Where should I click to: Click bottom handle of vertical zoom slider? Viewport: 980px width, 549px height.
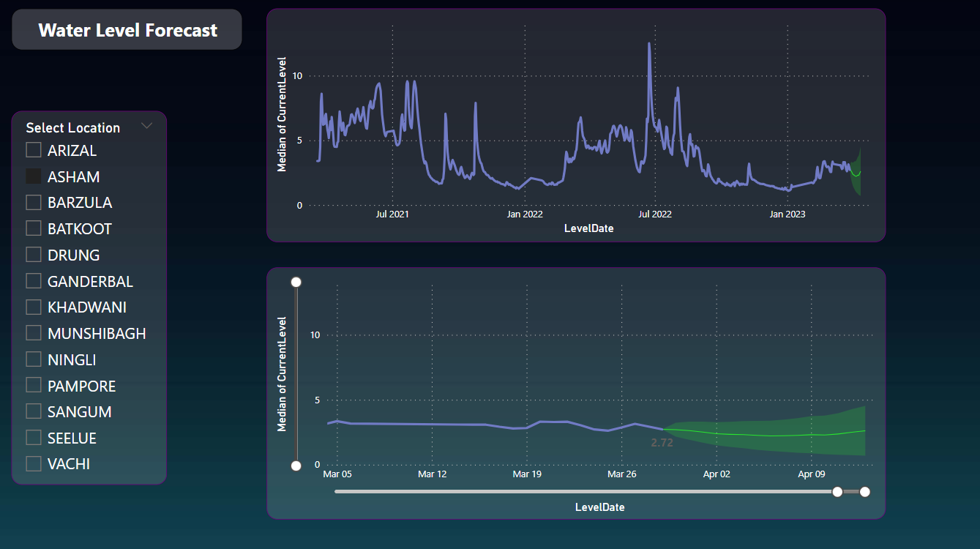tap(296, 466)
